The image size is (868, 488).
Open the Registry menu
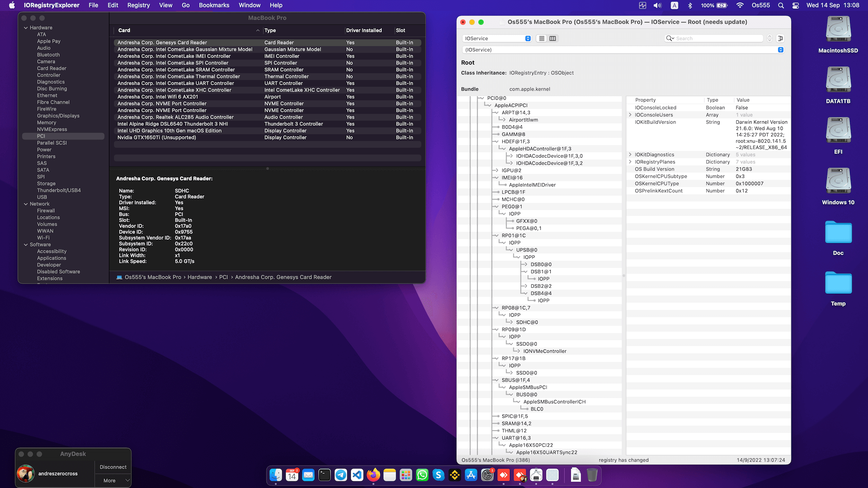click(x=138, y=5)
